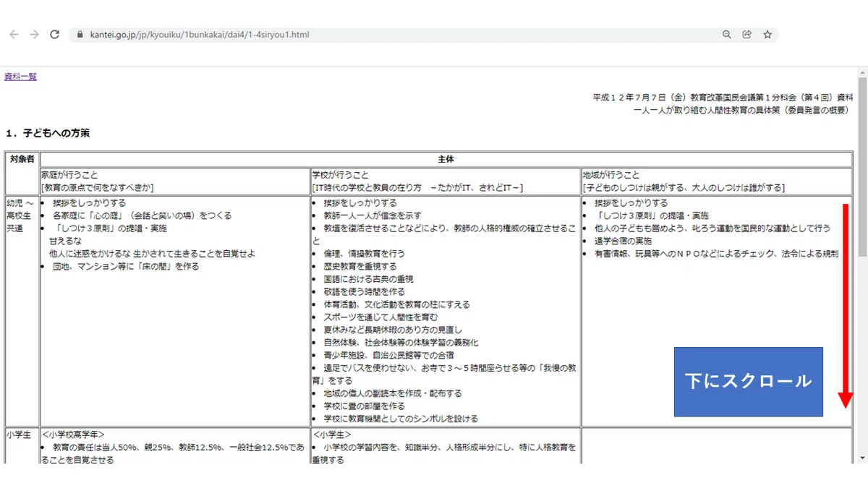Reload the current page
This screenshot has width=868, height=488.
coord(54,35)
